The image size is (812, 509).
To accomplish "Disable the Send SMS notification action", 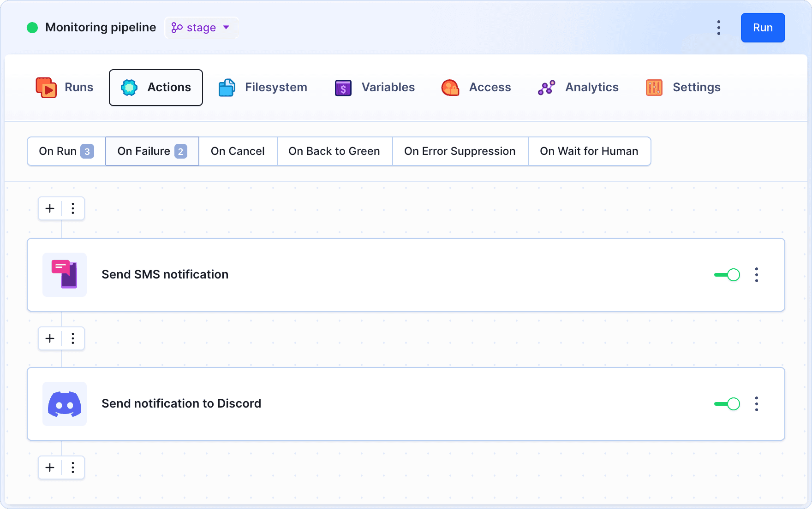I will [x=726, y=275].
